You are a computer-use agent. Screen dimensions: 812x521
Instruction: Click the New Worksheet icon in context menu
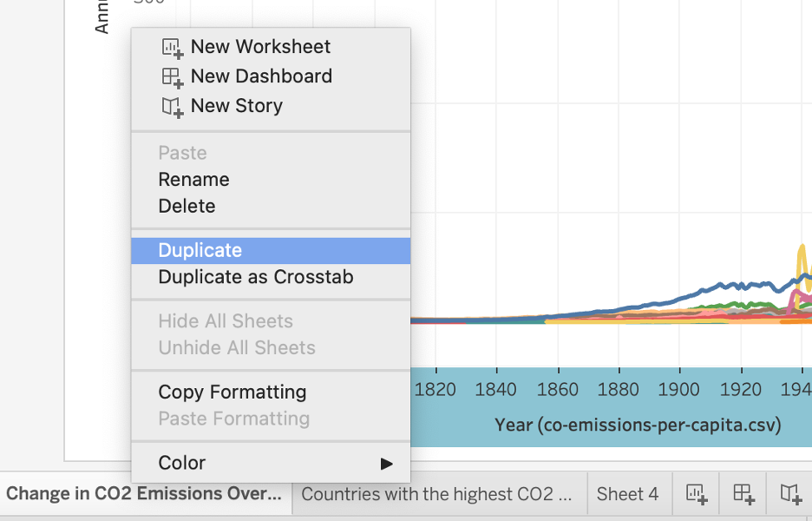pos(172,48)
